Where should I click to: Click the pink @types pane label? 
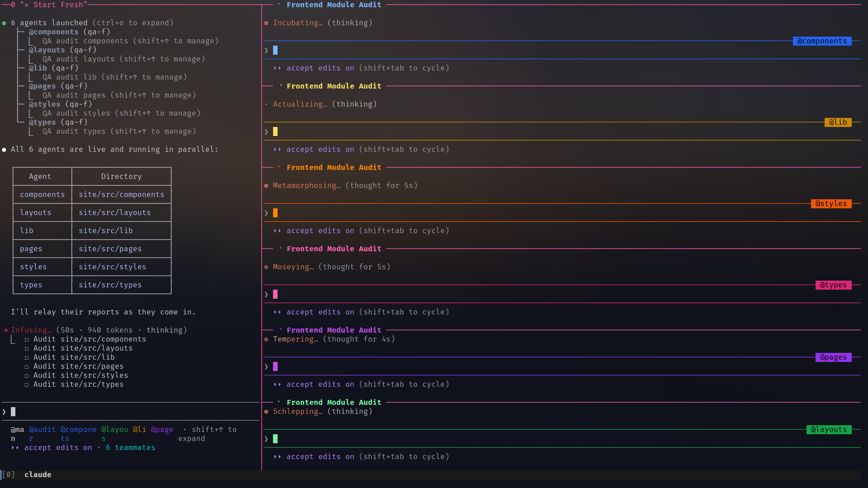[833, 285]
